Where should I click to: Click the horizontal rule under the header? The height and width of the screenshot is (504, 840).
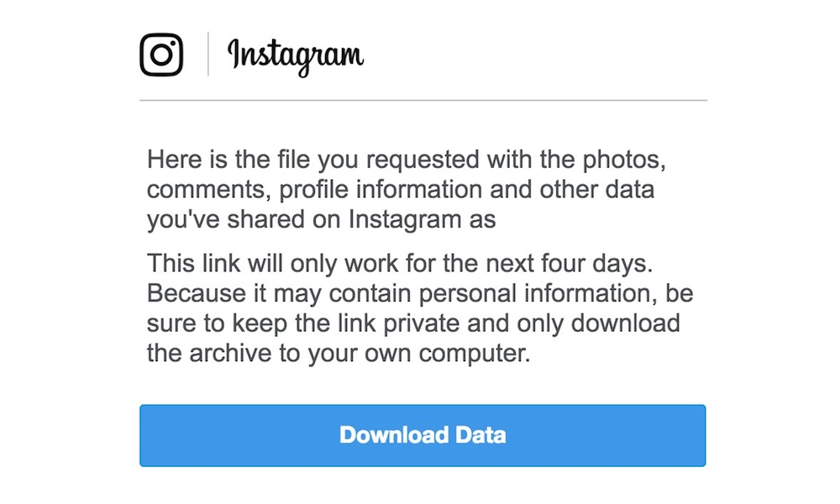click(423, 100)
